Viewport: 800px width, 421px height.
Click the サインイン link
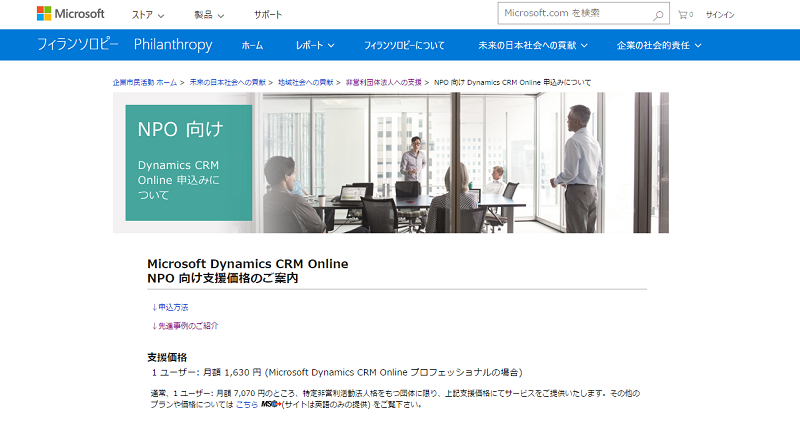720,15
